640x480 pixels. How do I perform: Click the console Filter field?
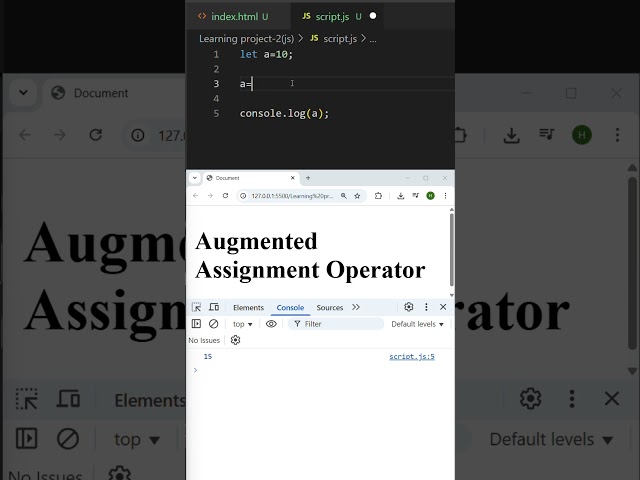tap(336, 324)
